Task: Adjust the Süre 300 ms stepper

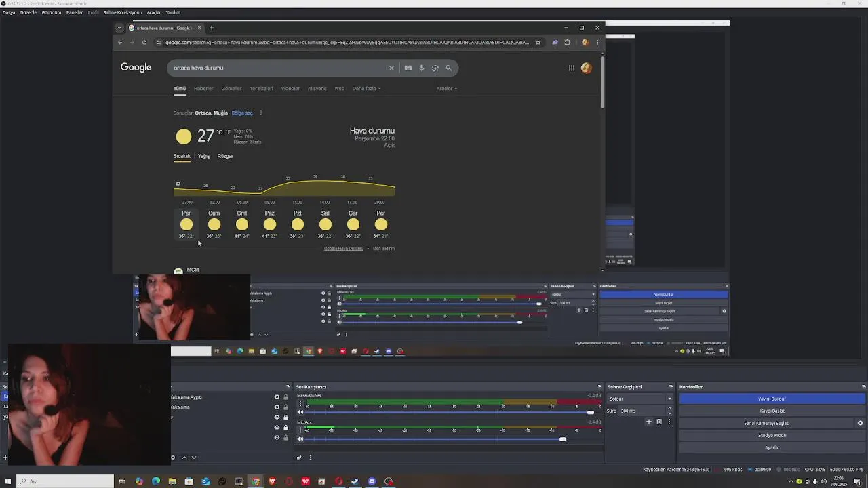Action: click(x=669, y=411)
